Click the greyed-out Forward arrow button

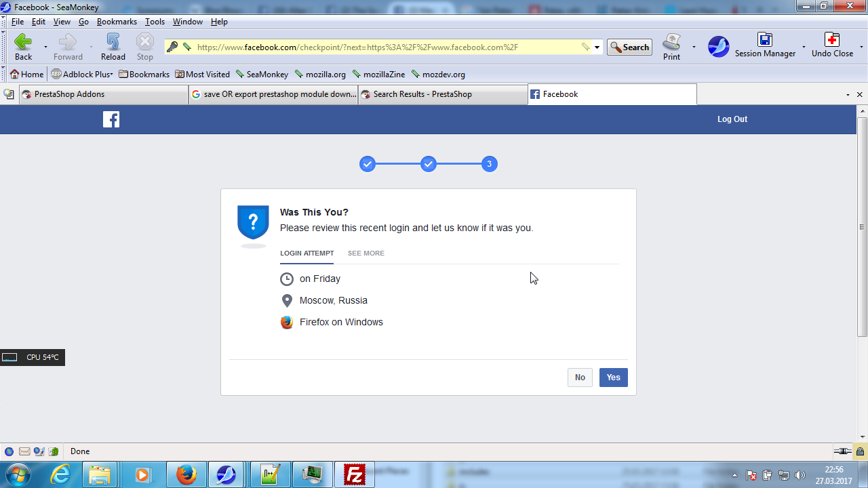tap(68, 47)
